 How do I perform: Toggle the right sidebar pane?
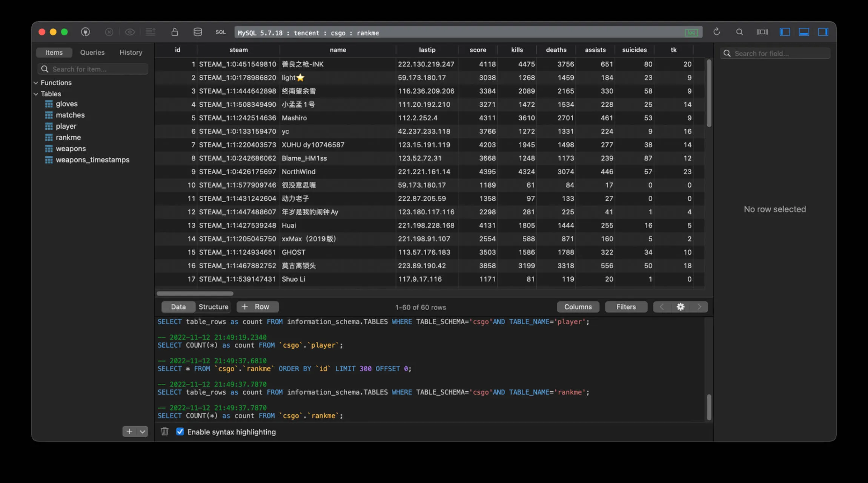[x=823, y=32]
